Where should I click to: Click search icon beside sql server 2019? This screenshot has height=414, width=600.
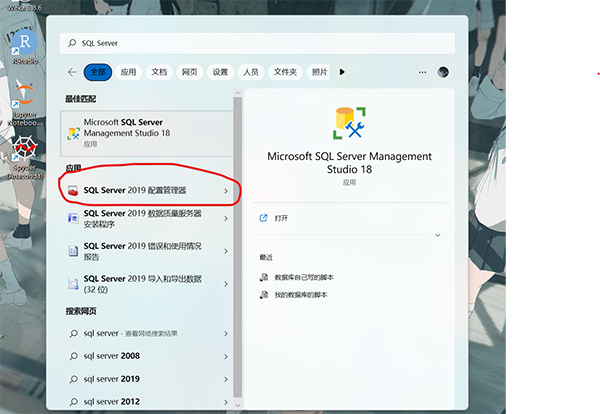pos(73,379)
